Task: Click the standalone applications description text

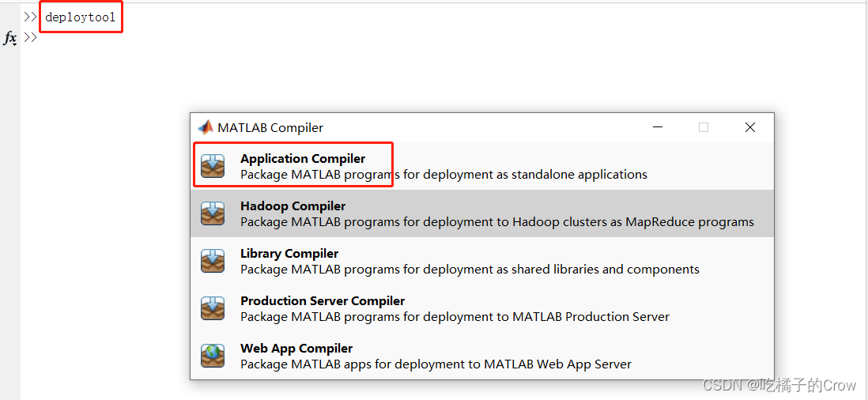Action: (x=443, y=175)
